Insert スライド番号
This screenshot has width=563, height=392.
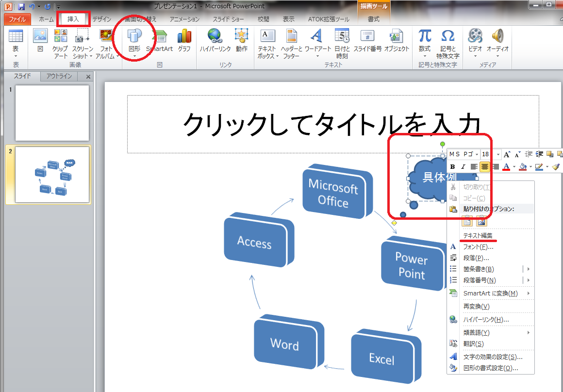coord(367,40)
